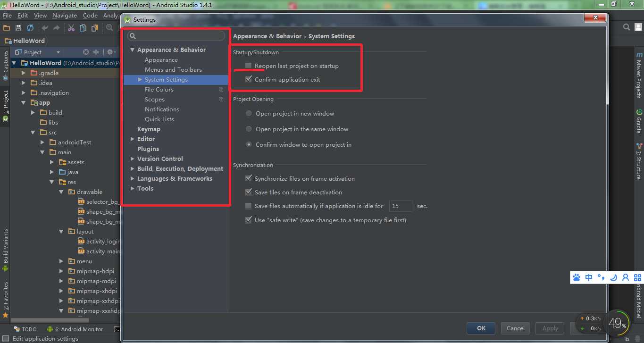Click the Settings search field
The width and height of the screenshot is (644, 343).
click(x=176, y=36)
